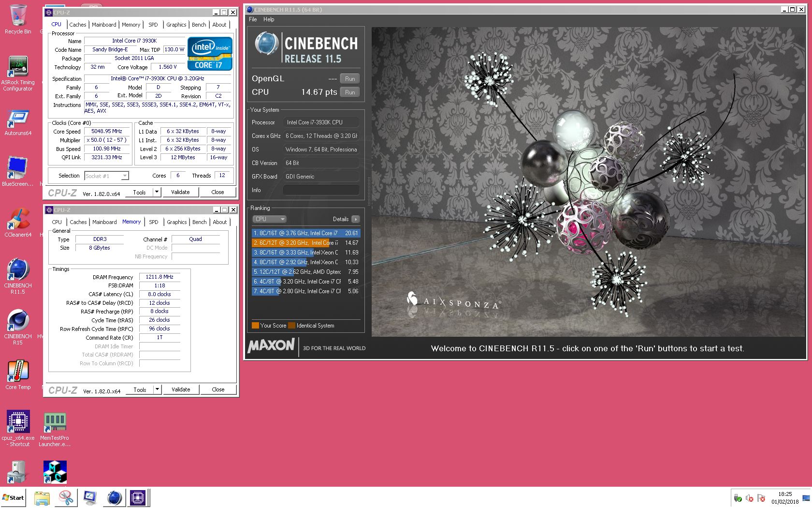
Task: Run the OpenGL test in Cinebench
Action: (x=350, y=79)
